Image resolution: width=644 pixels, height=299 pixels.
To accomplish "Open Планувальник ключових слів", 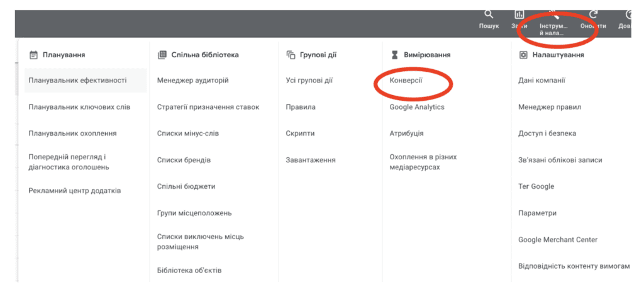I will tap(79, 107).
